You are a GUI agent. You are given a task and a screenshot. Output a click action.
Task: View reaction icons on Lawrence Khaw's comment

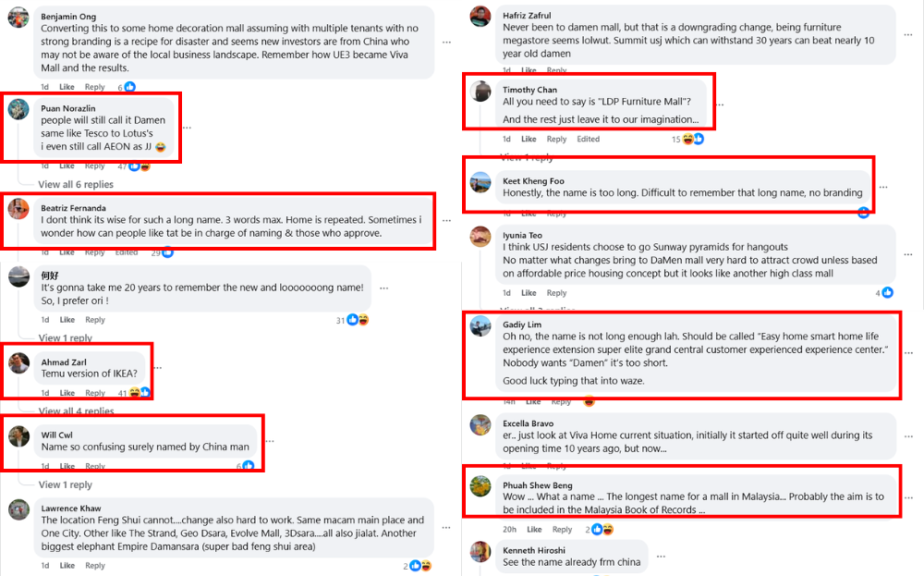[x=420, y=566]
